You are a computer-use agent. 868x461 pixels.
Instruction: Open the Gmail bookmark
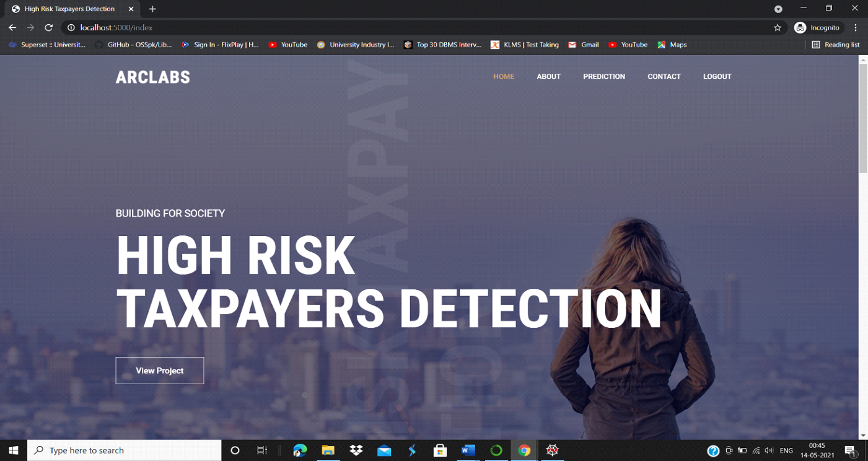(x=583, y=45)
